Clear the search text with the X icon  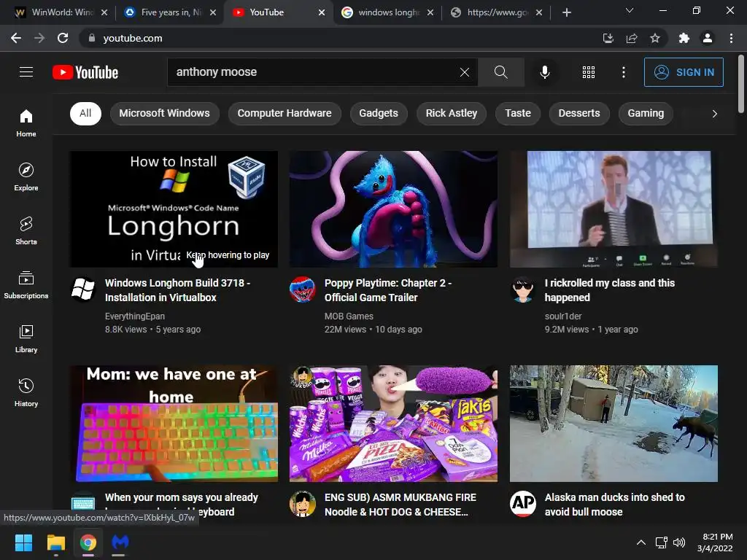click(x=464, y=72)
